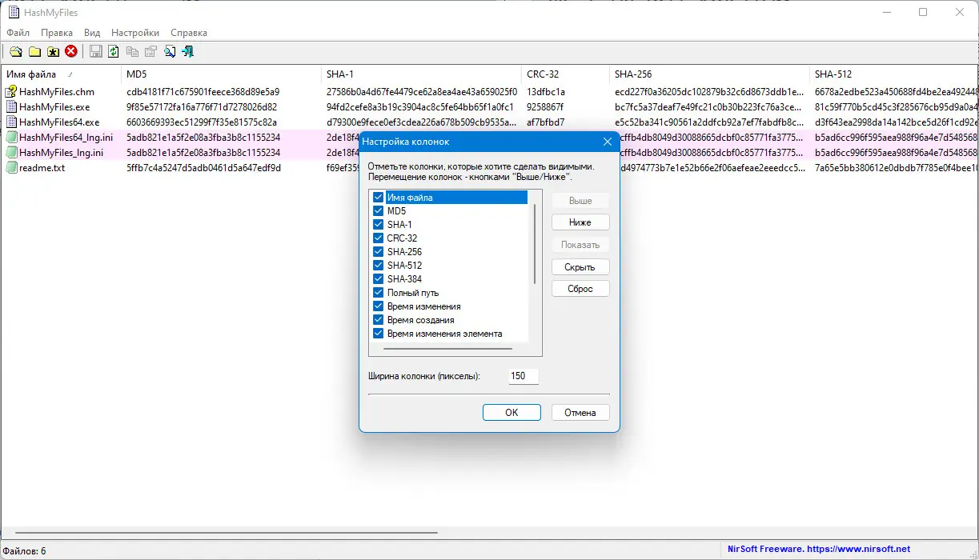Toggle the MD5 column checkbox
The height and width of the screenshot is (560, 979).
pyautogui.click(x=378, y=211)
